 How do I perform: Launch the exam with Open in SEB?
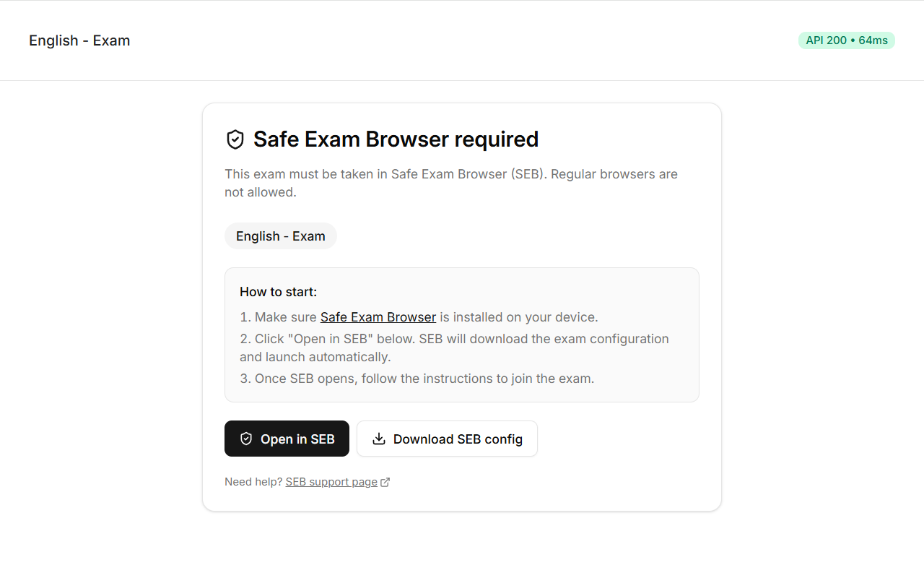[287, 439]
